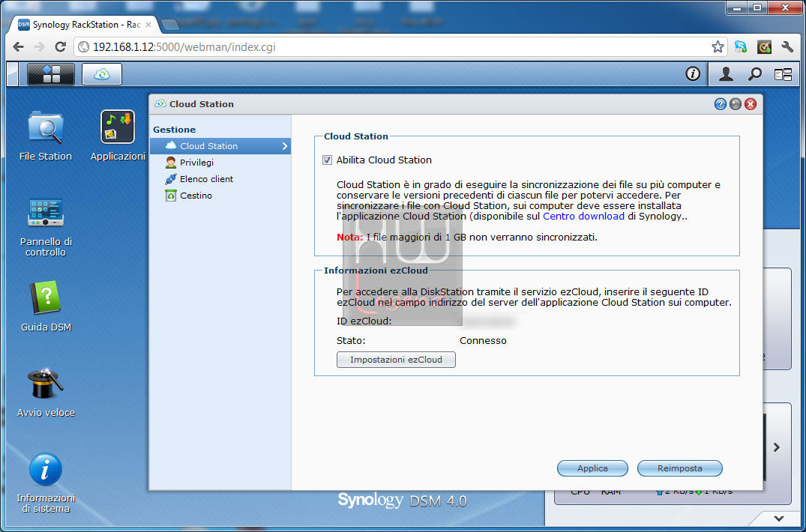This screenshot has height=532, width=806.
Task: Minimize the Cloud Station window
Action: point(736,104)
